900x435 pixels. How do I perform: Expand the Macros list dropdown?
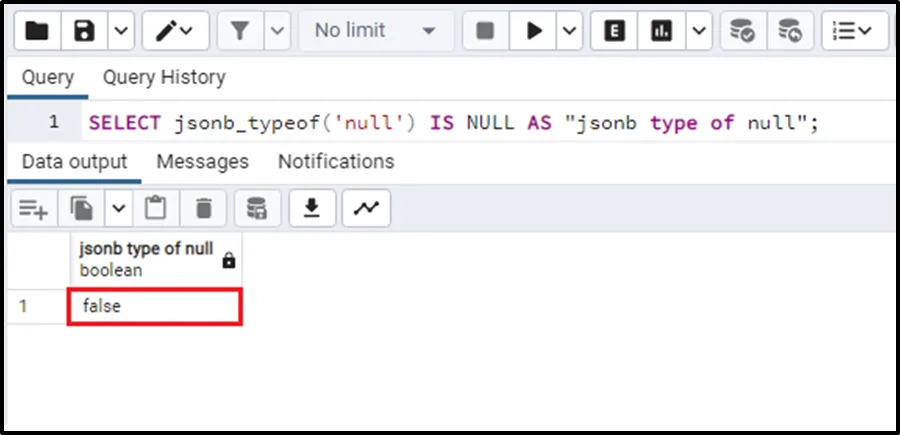point(853,31)
